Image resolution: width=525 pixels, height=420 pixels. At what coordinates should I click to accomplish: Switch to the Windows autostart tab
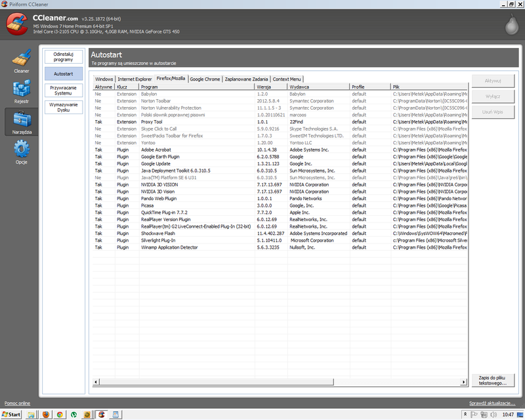coord(104,79)
